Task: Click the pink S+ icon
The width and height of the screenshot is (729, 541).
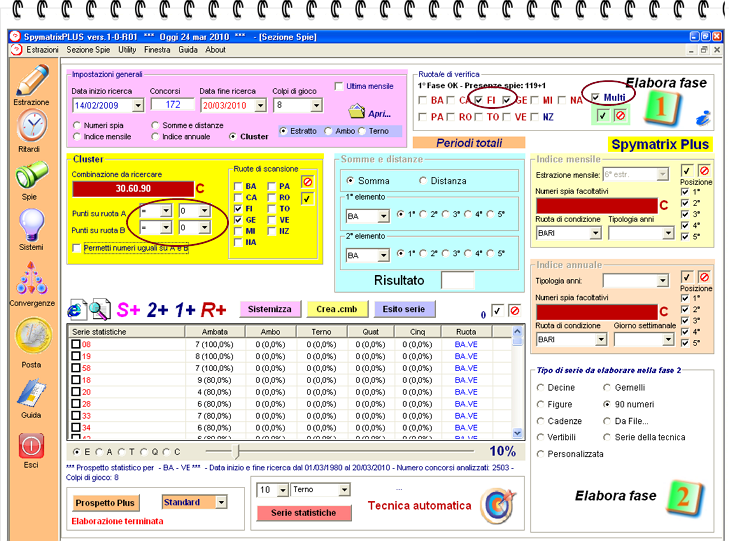Action: click(128, 310)
